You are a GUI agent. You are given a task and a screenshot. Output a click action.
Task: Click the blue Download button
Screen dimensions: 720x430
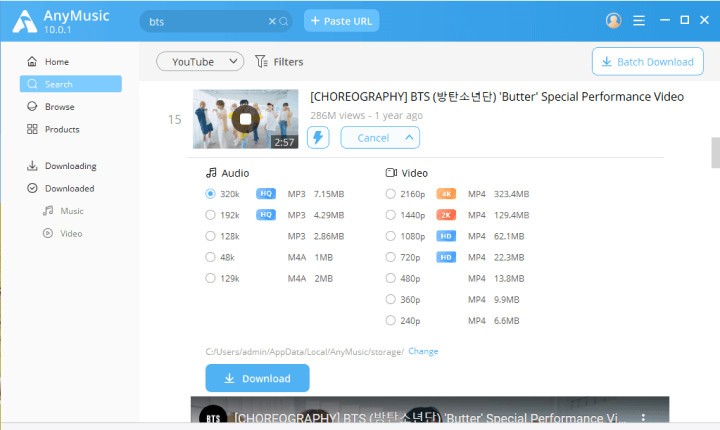257,378
